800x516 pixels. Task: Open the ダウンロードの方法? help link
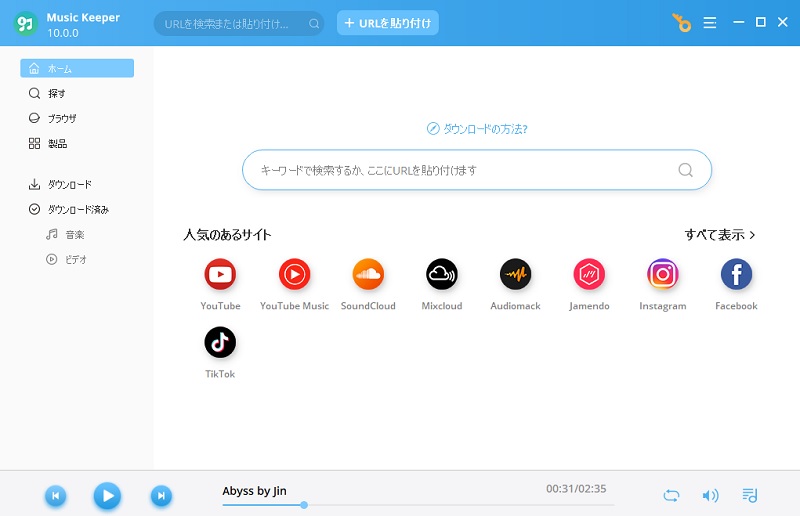[477, 129]
